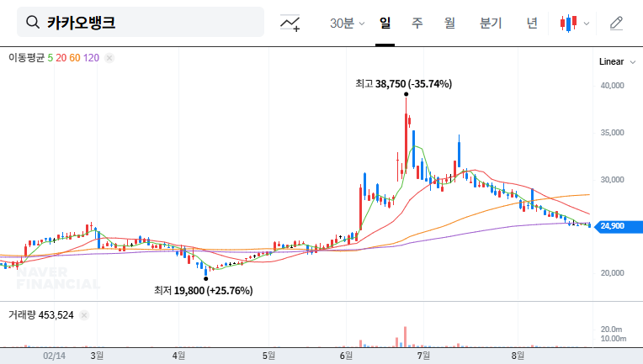Click the 20,000 price axis label
The width and height of the screenshot is (643, 364).
[612, 273]
